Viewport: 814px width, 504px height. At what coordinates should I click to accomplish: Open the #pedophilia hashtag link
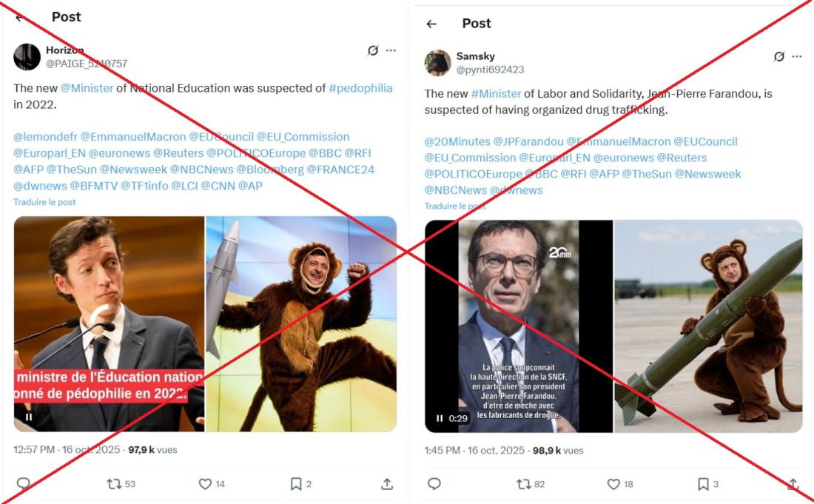click(360, 88)
